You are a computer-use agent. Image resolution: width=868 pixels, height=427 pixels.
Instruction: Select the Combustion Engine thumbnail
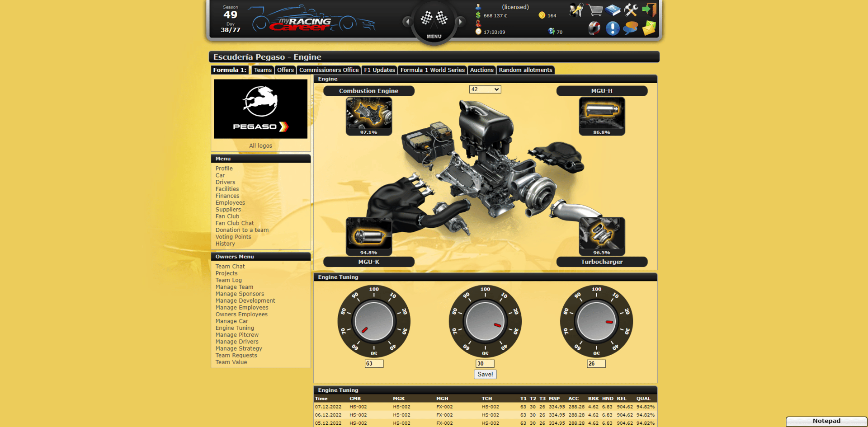[x=369, y=116]
